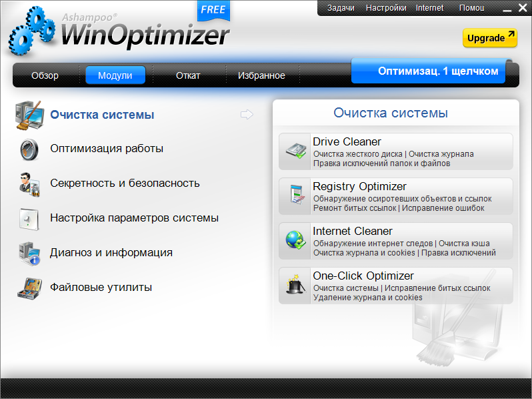The height and width of the screenshot is (399, 532).
Task: Open the Помощ menu
Action: pos(471,8)
